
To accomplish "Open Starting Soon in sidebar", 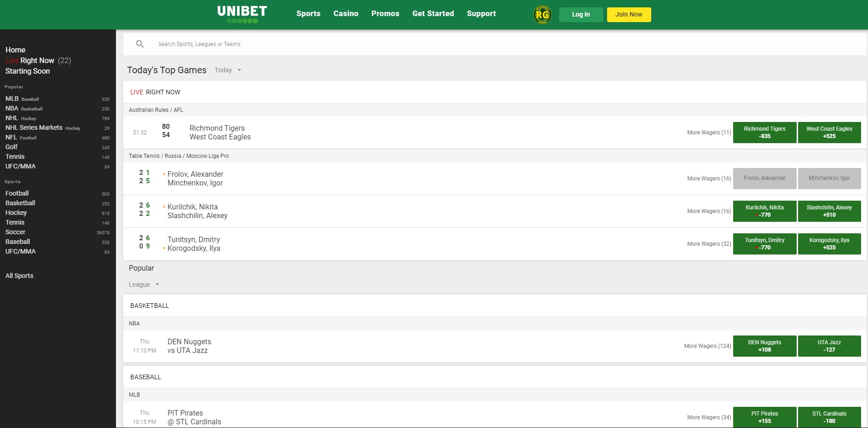I will pyautogui.click(x=28, y=71).
